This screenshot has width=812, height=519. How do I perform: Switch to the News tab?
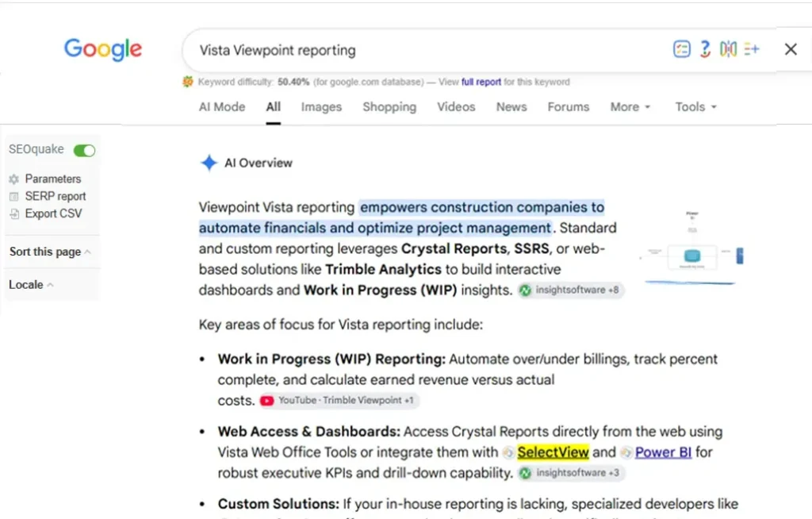(x=511, y=107)
